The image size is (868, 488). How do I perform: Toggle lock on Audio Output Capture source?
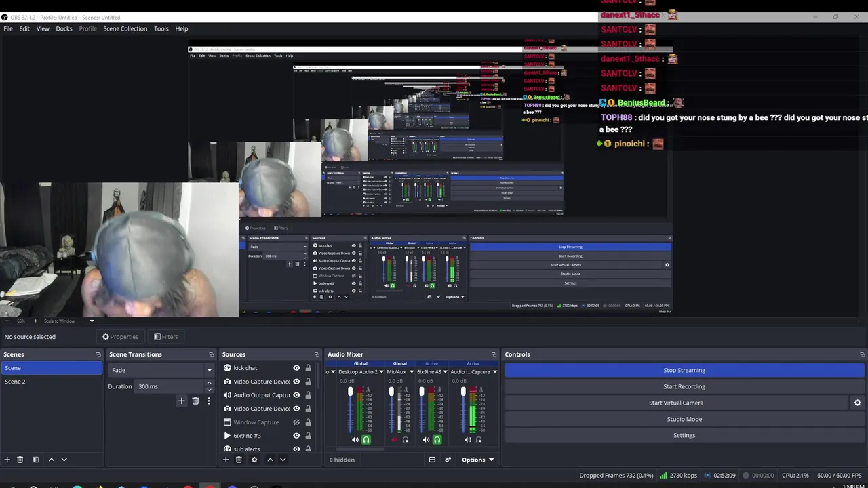pyautogui.click(x=308, y=395)
